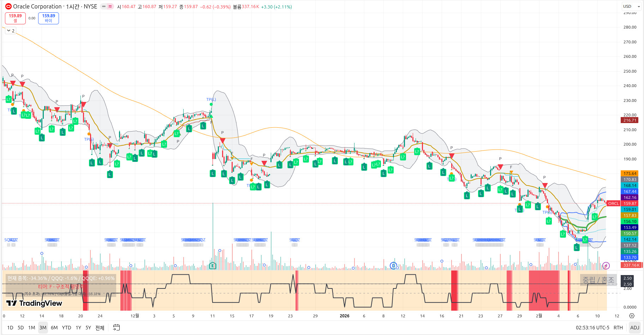This screenshot has height=335, width=644.
Task: Select the YTD time range
Action: click(x=67, y=328)
